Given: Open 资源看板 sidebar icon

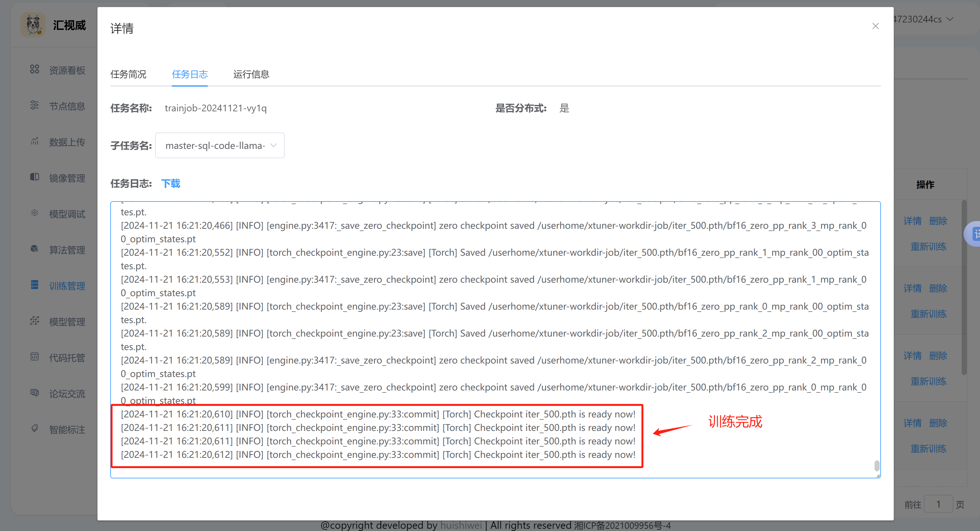Looking at the screenshot, I should [x=35, y=69].
